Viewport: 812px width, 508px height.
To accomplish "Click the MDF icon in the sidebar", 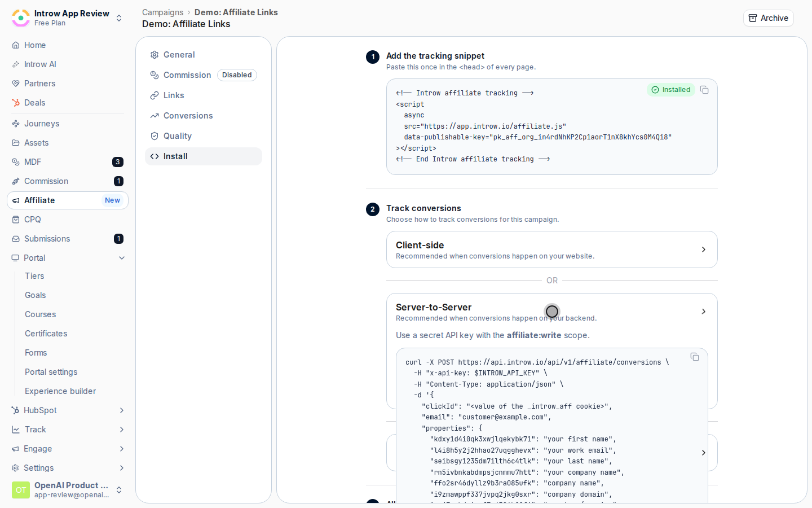I will tap(16, 162).
